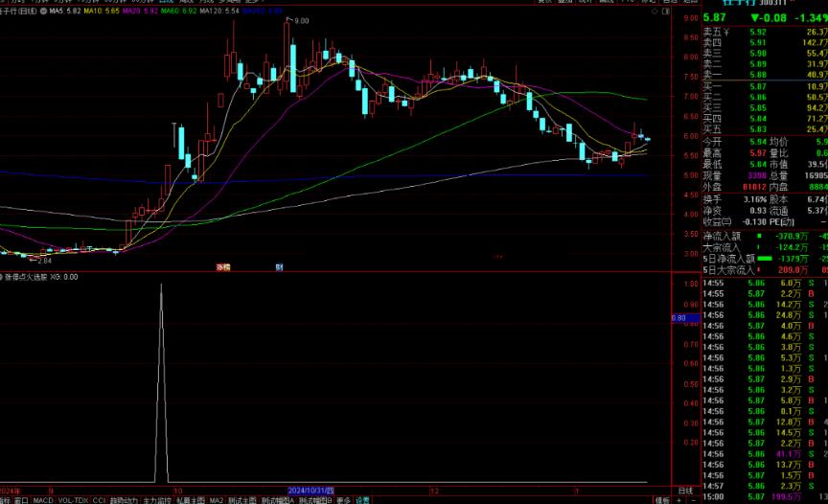
Task: Select the 主力监控 indicator tab
Action: click(x=157, y=500)
